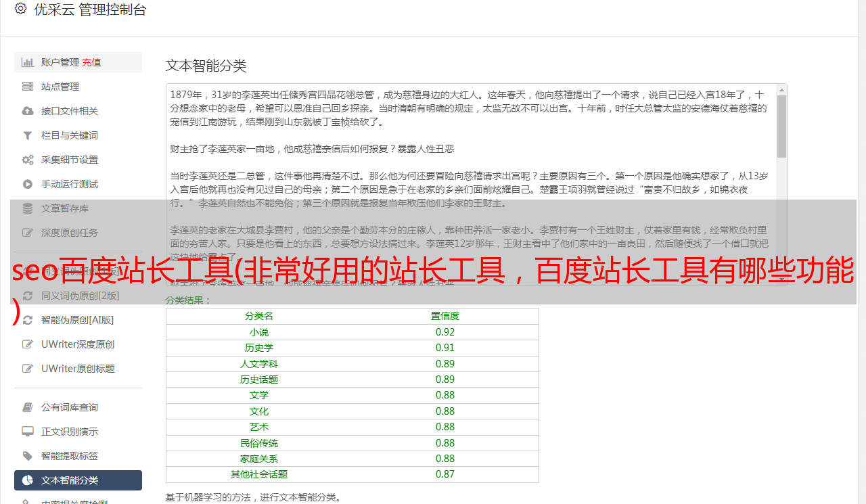866x504 pixels.
Task: Select the refresh icon for 智能伪原创[AI版]
Action: click(28, 320)
